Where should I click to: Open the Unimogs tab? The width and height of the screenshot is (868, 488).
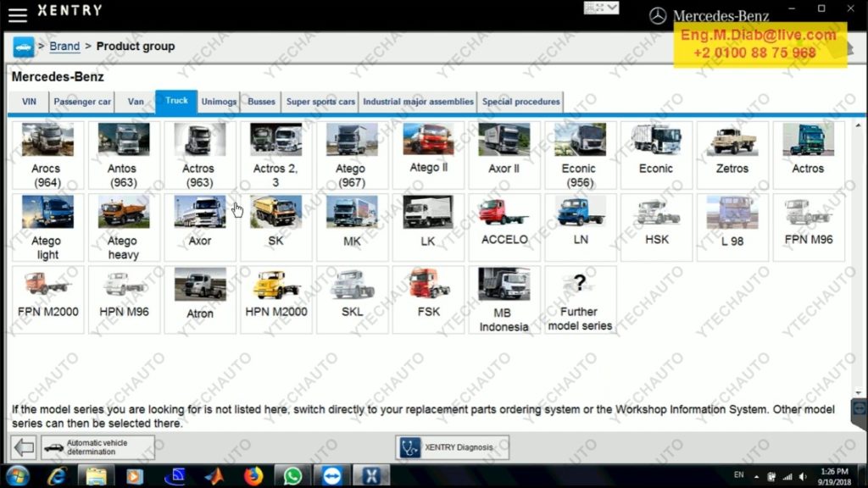219,102
